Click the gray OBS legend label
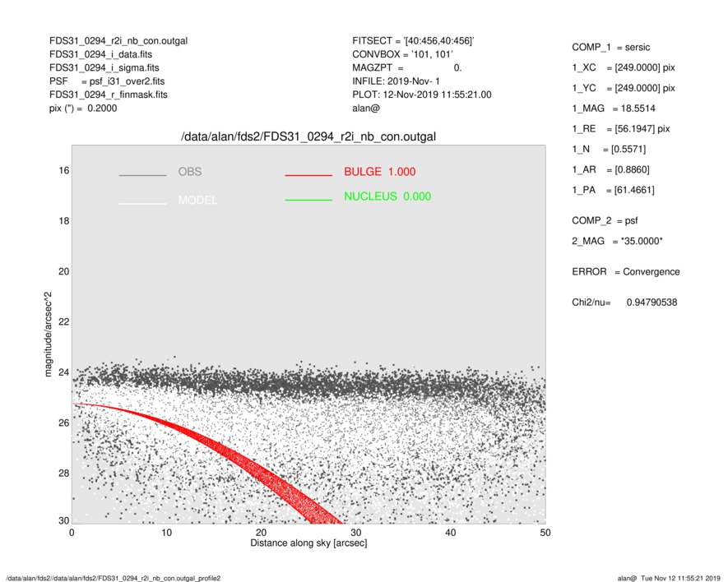 tap(190, 172)
